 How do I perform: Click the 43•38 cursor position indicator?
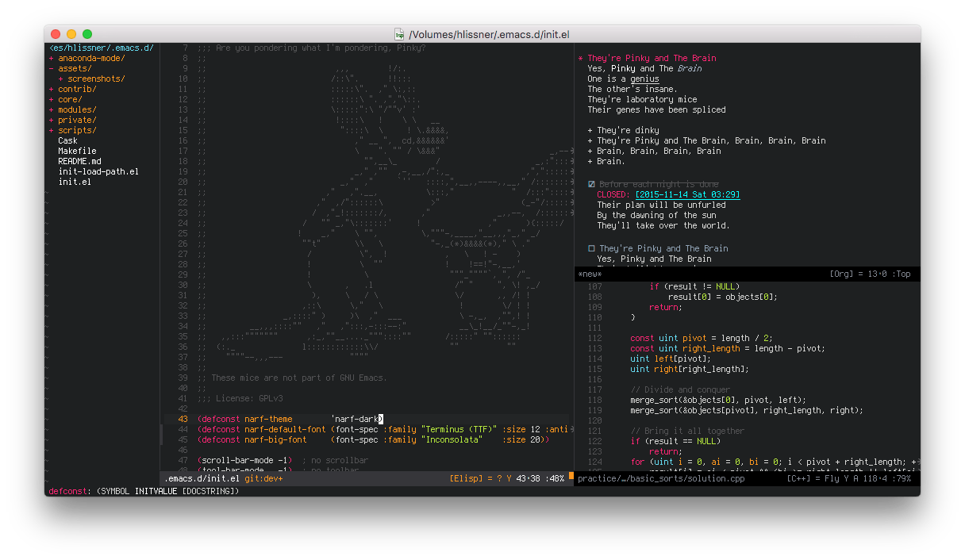[x=529, y=478]
